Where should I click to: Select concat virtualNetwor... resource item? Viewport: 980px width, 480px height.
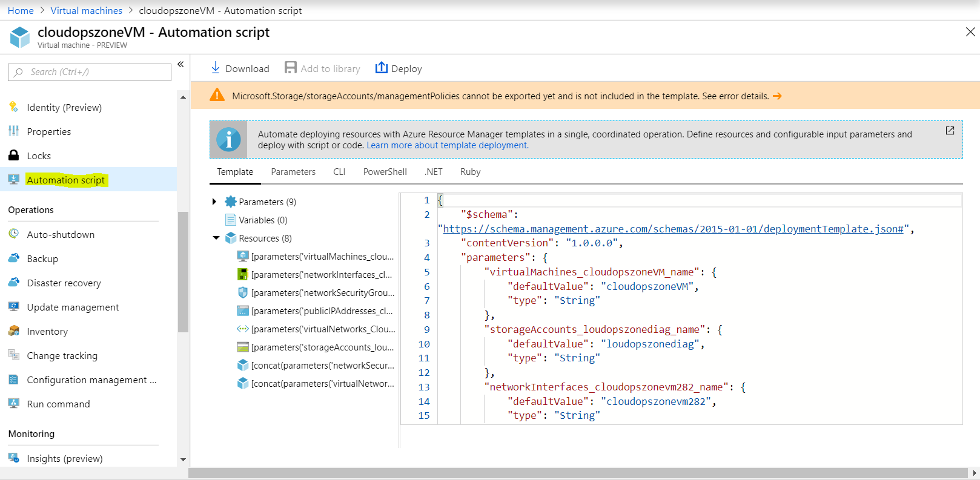pyautogui.click(x=315, y=383)
